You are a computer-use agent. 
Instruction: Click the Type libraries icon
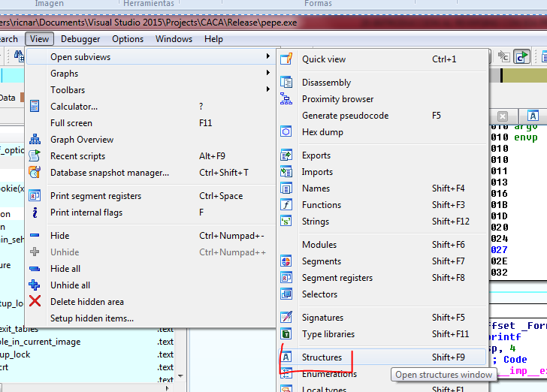[286, 334]
